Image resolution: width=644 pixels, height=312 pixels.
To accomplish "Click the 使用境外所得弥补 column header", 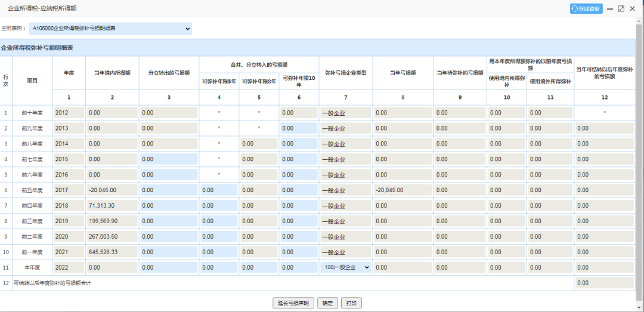I will pyautogui.click(x=550, y=81).
